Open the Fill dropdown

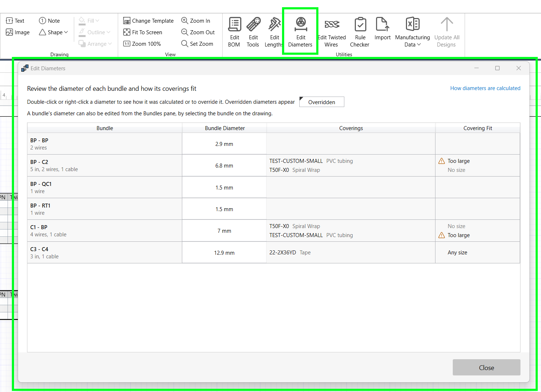click(89, 21)
